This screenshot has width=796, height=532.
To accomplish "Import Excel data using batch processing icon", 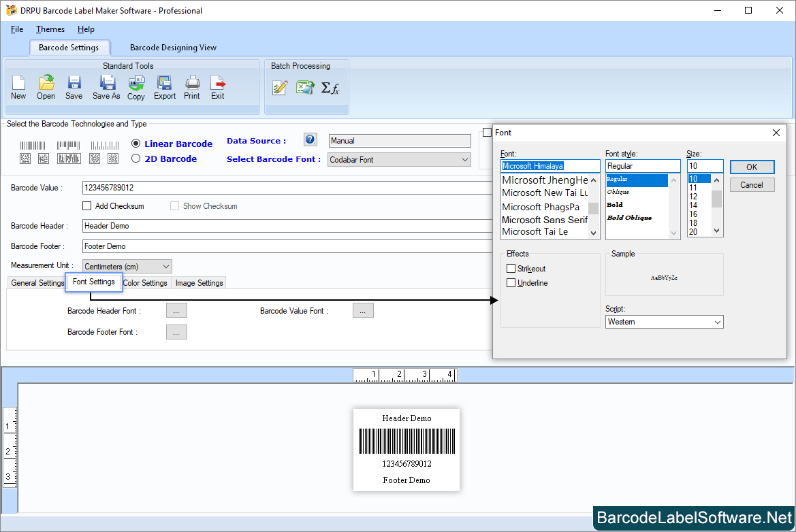I will tap(304, 87).
